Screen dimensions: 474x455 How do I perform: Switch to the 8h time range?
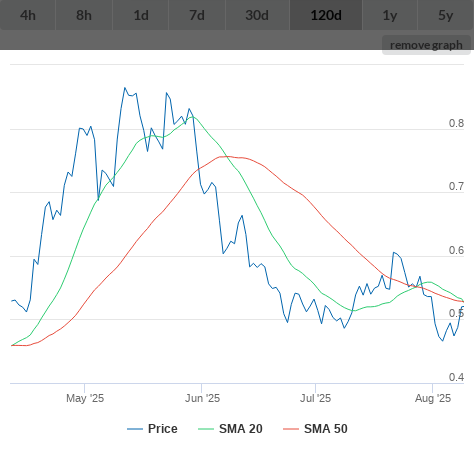[x=84, y=15]
